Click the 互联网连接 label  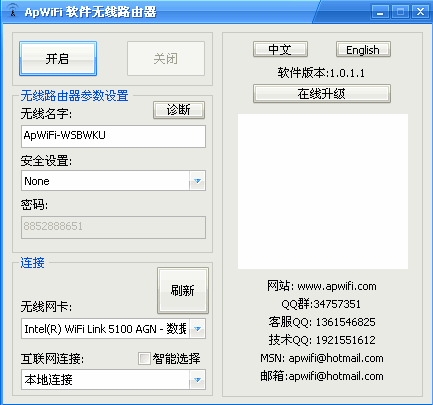click(52, 359)
